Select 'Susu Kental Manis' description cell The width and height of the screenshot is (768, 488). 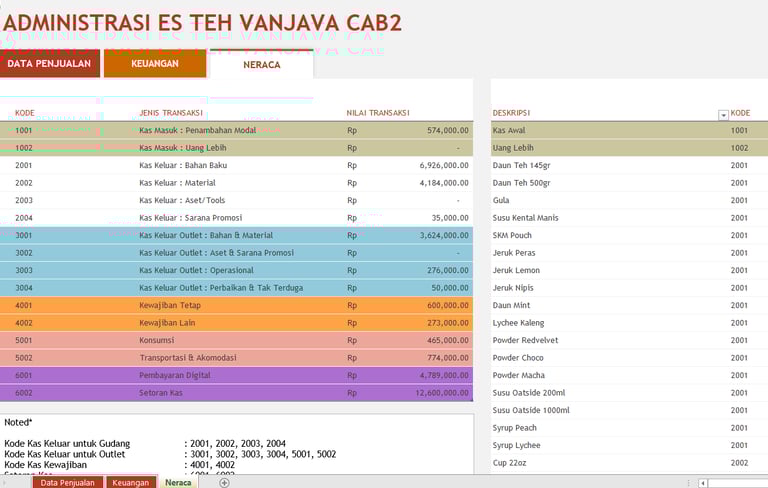click(526, 218)
